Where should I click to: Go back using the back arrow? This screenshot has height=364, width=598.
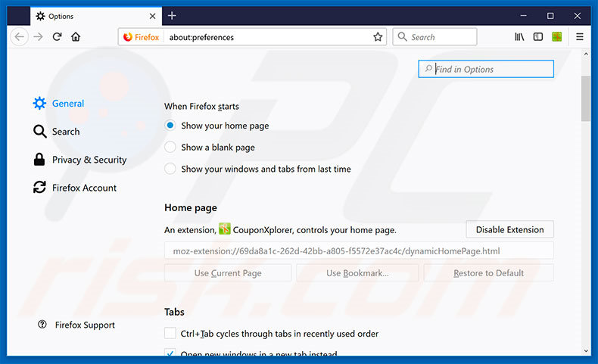[19, 37]
